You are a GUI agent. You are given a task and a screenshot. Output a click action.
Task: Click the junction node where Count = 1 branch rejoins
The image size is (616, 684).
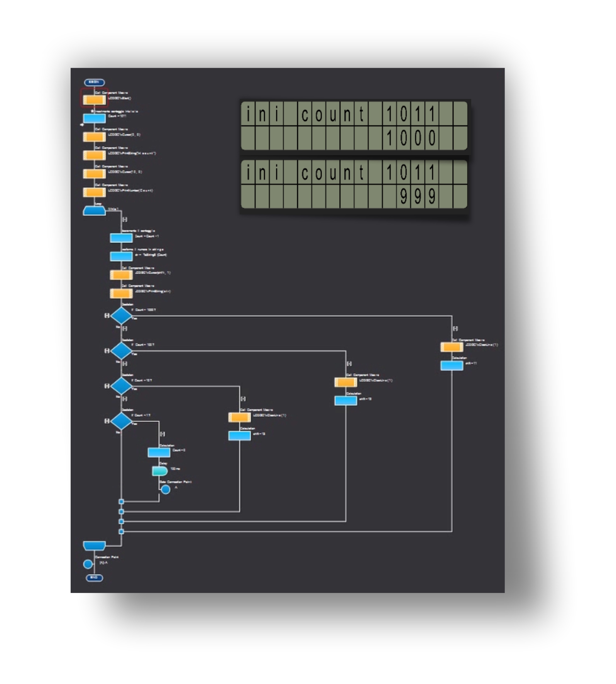pos(121,502)
